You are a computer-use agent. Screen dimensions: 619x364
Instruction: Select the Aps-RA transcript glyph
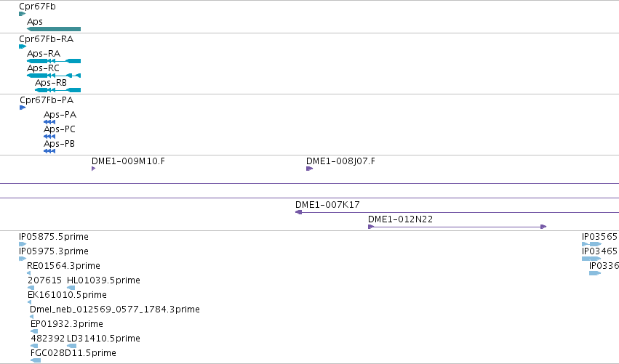pyautogui.click(x=54, y=61)
